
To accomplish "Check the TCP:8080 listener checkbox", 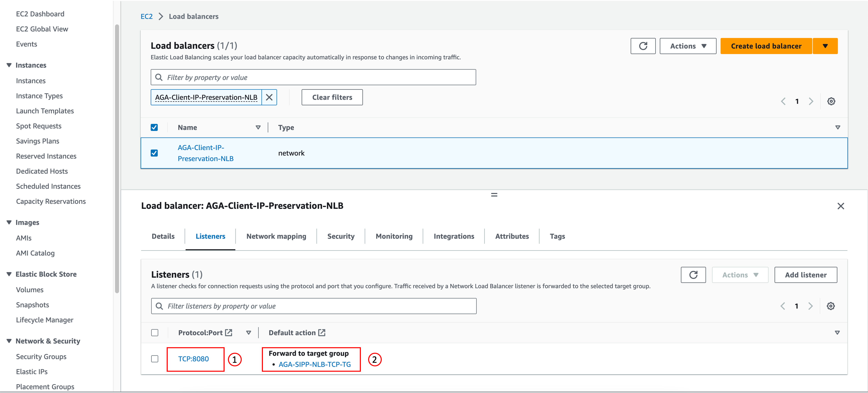I will click(x=155, y=359).
